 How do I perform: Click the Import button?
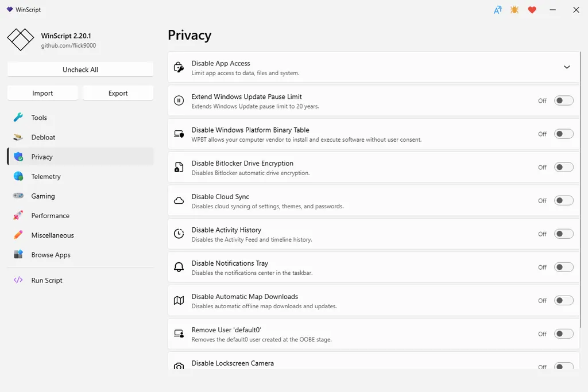42,93
